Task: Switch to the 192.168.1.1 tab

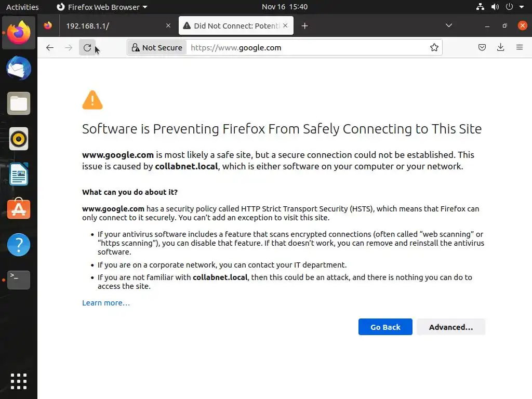Action: 112,26
